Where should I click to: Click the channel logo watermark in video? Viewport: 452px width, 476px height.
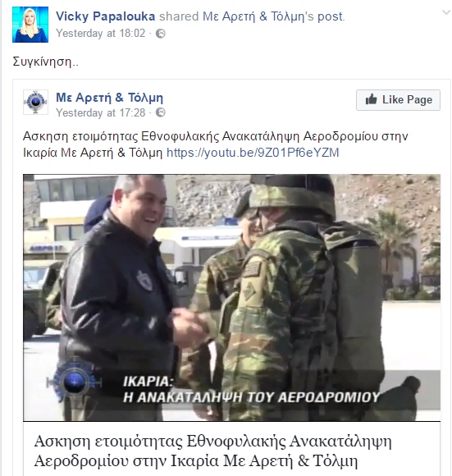tap(75, 382)
